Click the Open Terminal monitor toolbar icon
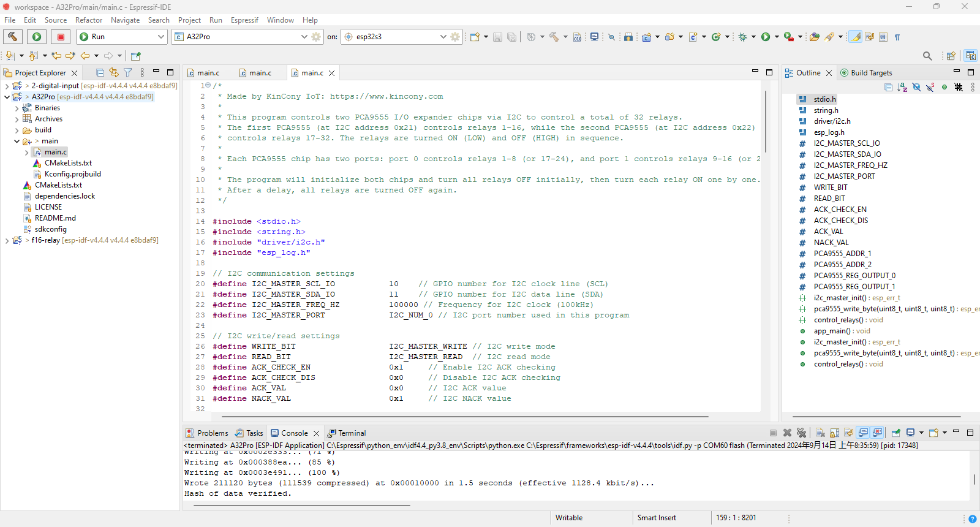Image resolution: width=980 pixels, height=527 pixels. point(594,37)
